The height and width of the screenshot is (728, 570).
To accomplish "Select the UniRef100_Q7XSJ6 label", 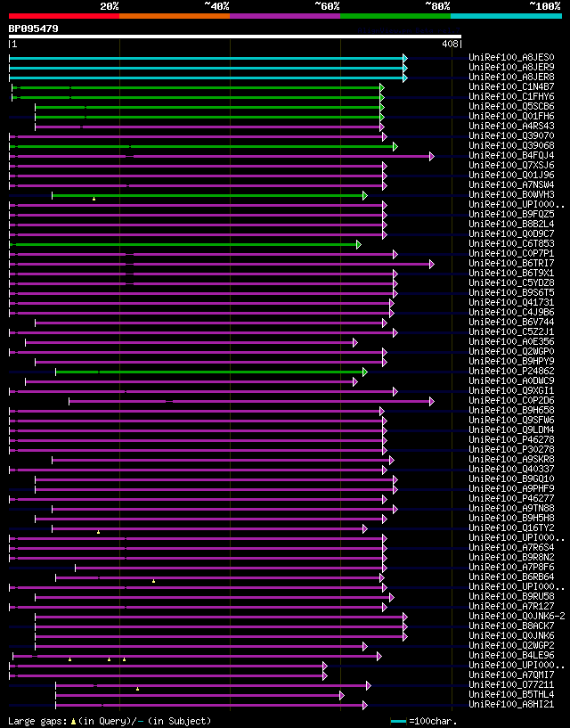I will tap(511, 165).
